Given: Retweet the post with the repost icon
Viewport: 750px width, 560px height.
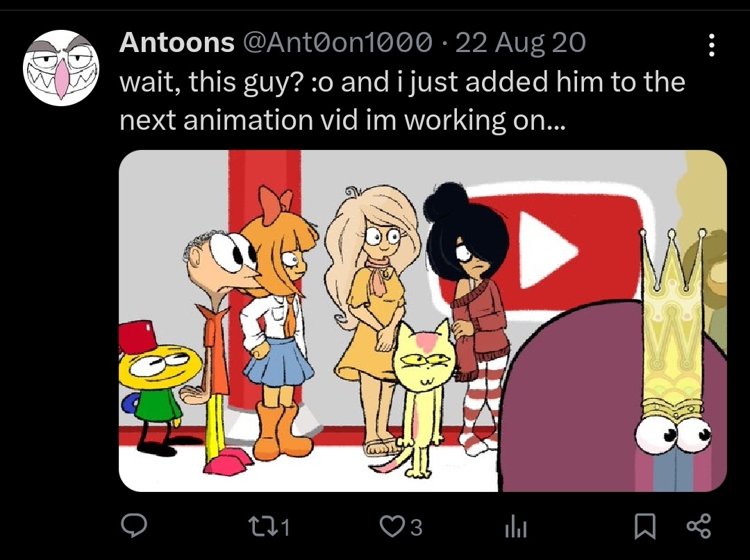Looking at the screenshot, I should pyautogui.click(x=265, y=528).
